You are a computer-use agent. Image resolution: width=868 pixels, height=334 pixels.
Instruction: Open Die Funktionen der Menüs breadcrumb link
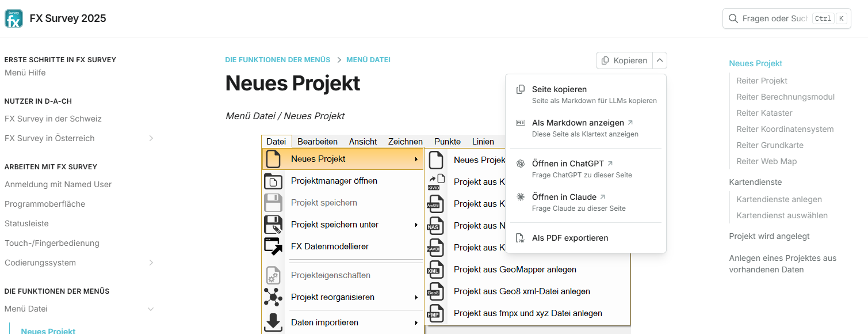coord(278,60)
